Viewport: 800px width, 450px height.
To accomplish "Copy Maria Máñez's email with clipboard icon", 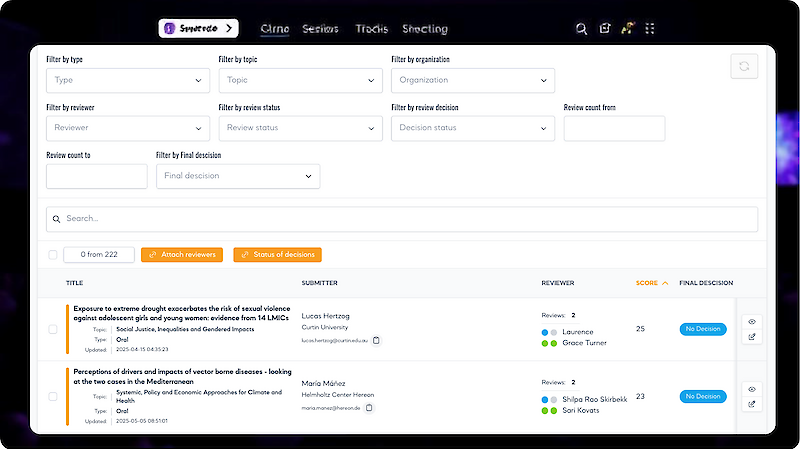I will pyautogui.click(x=369, y=408).
